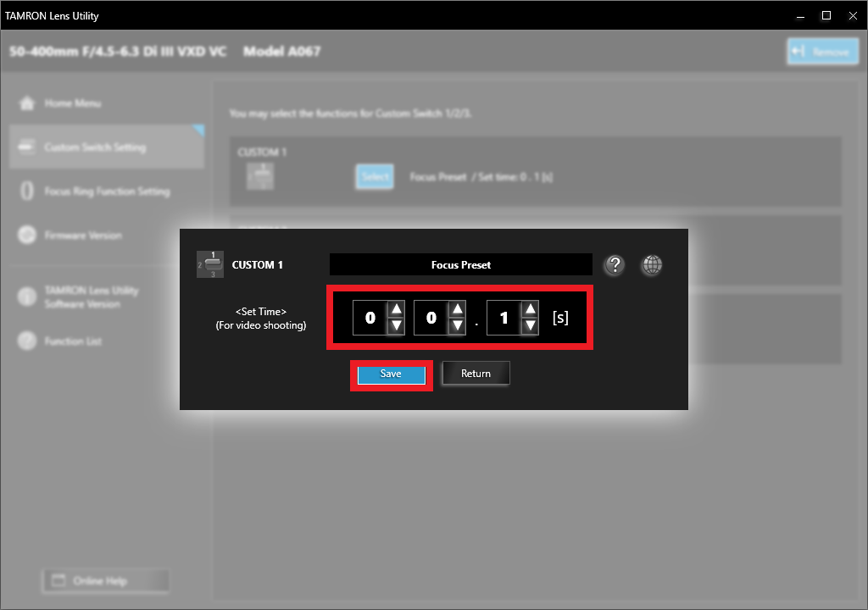The height and width of the screenshot is (610, 868).
Task: Click the Custom 1 switch icon in the dialog
Action: click(210, 264)
